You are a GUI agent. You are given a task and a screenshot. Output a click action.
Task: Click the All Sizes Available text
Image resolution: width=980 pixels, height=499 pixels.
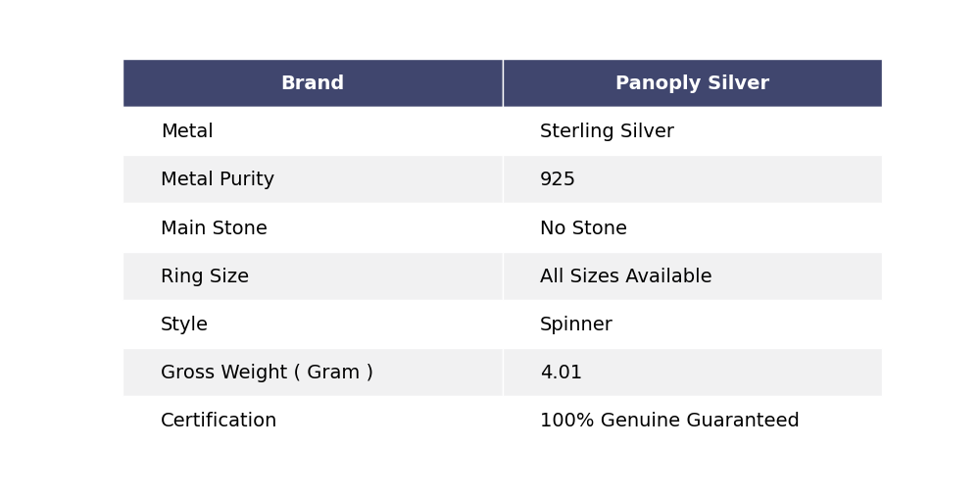click(625, 275)
